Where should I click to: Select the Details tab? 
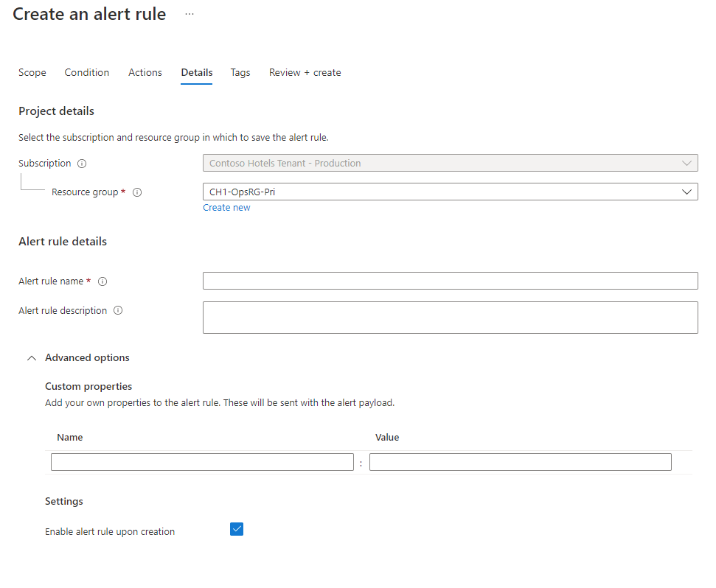197,72
